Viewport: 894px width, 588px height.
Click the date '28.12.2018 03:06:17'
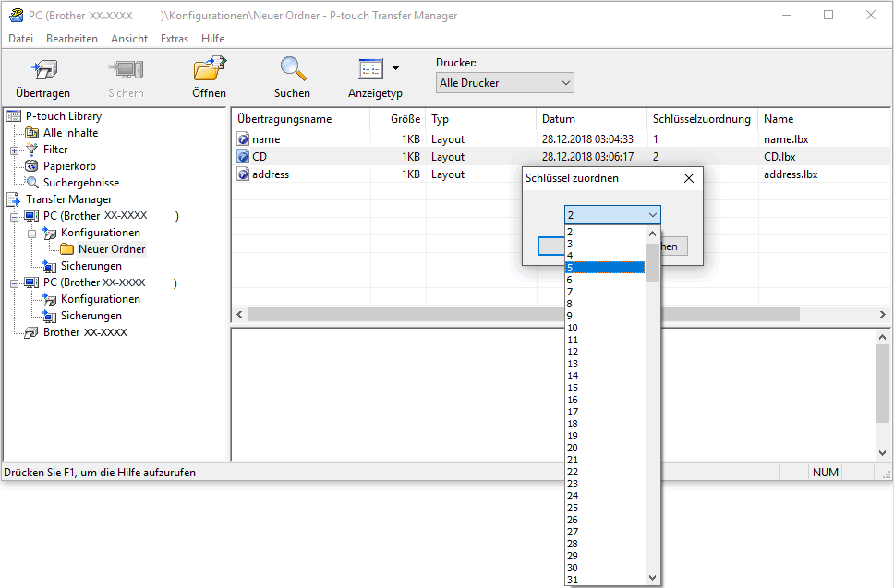pyautogui.click(x=587, y=157)
